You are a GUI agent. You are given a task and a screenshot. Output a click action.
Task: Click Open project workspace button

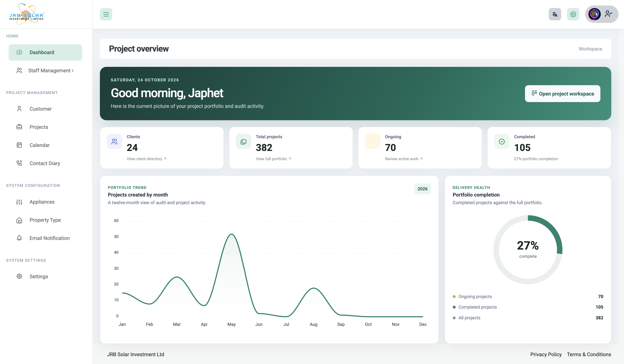562,94
